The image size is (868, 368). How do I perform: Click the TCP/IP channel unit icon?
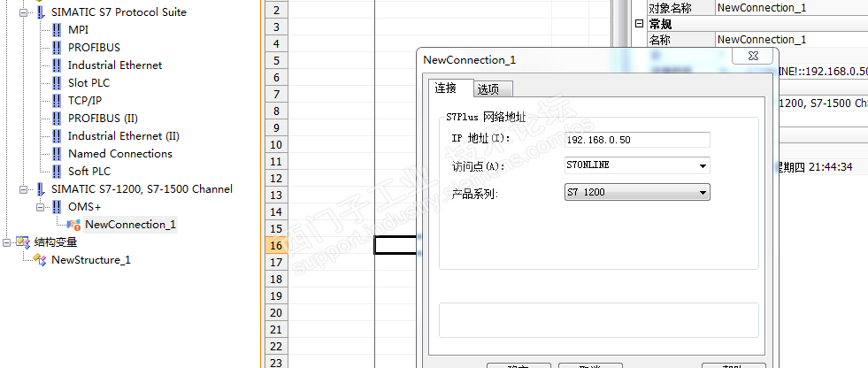[57, 101]
